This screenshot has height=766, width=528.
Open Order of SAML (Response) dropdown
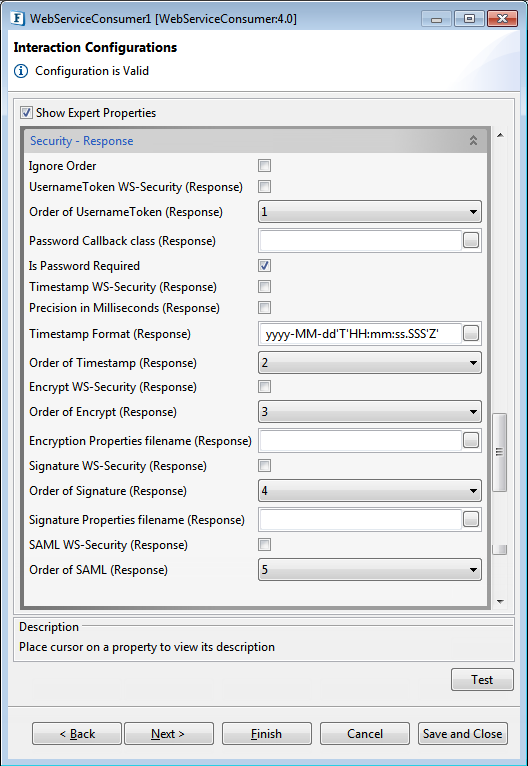[x=370, y=570]
